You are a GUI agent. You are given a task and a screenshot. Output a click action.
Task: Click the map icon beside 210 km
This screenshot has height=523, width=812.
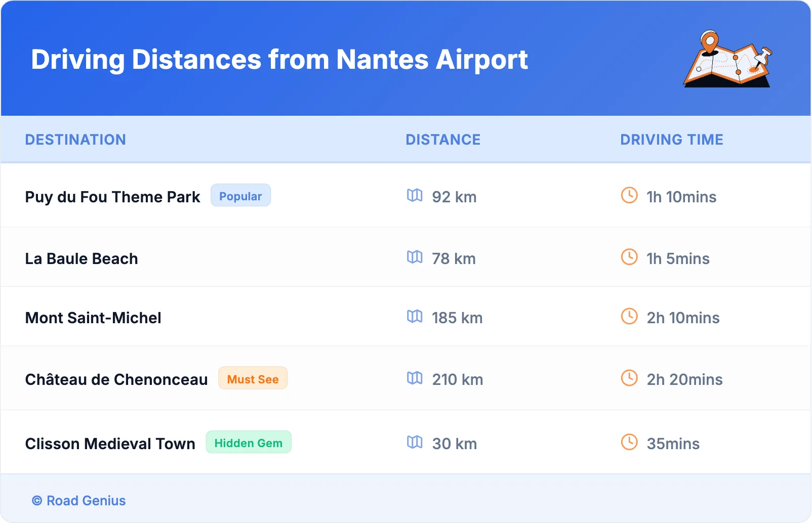pyautogui.click(x=415, y=378)
